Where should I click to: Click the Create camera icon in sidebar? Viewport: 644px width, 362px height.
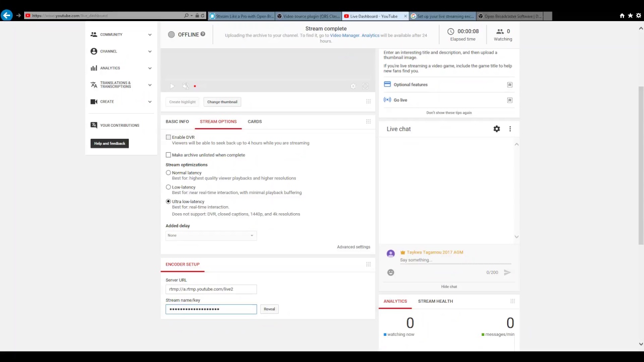click(x=94, y=102)
